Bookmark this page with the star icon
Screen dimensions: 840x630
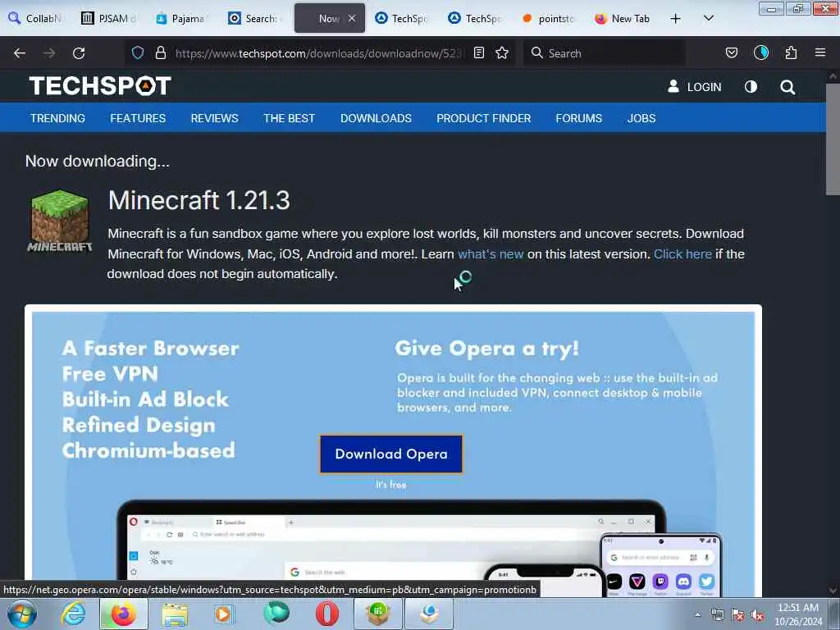(x=502, y=52)
